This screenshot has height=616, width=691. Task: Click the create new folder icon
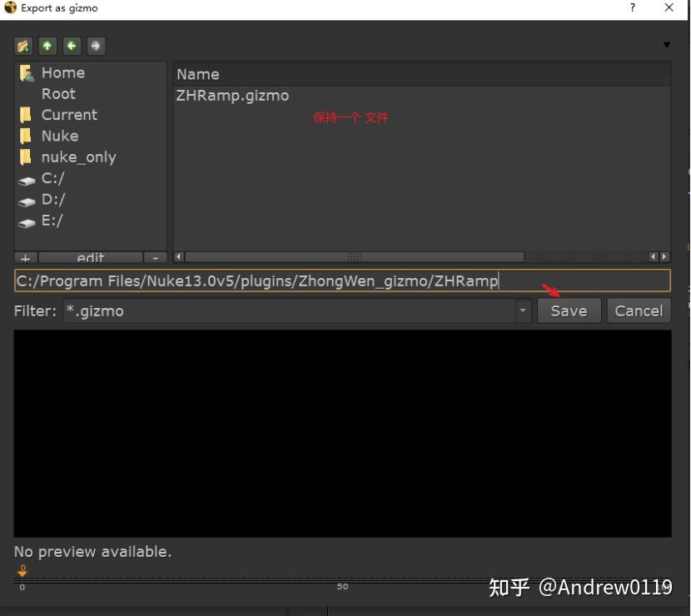23,46
